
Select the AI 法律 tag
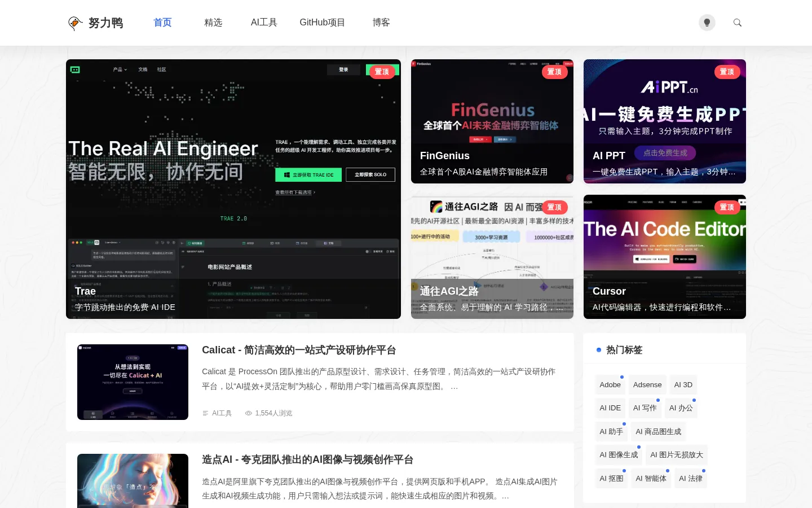(691, 479)
